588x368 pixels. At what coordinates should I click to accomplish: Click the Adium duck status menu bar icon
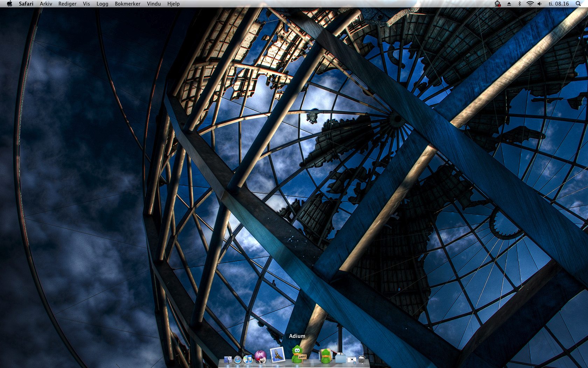click(x=497, y=4)
